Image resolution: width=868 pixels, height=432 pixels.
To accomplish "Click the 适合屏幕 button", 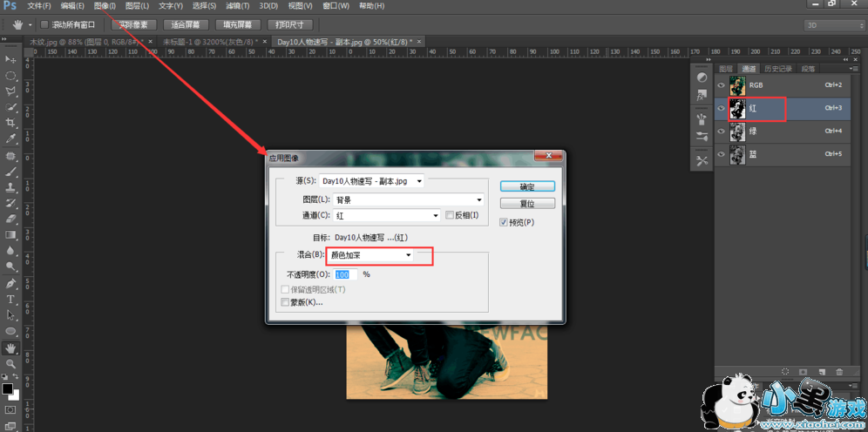I will point(186,25).
